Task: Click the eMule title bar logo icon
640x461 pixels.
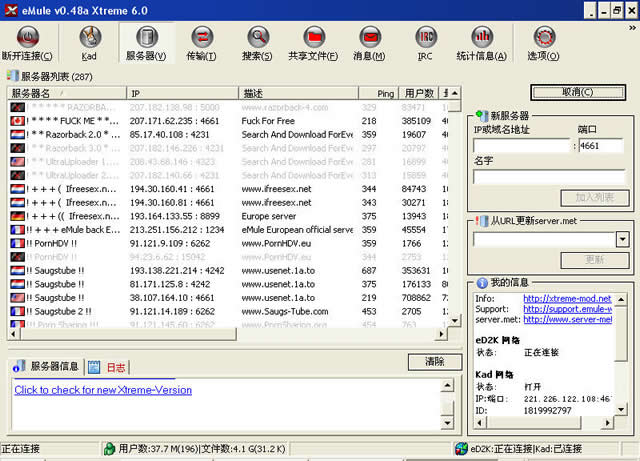Action: click(11, 10)
